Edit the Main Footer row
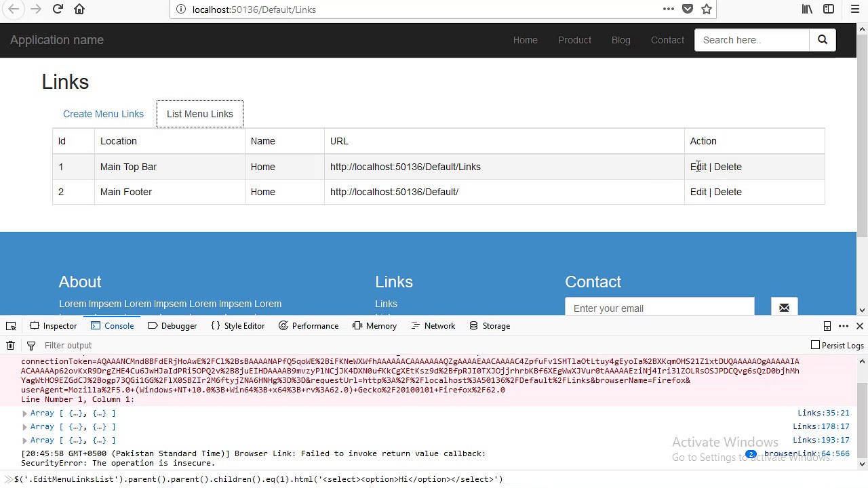868x488 pixels. point(698,192)
